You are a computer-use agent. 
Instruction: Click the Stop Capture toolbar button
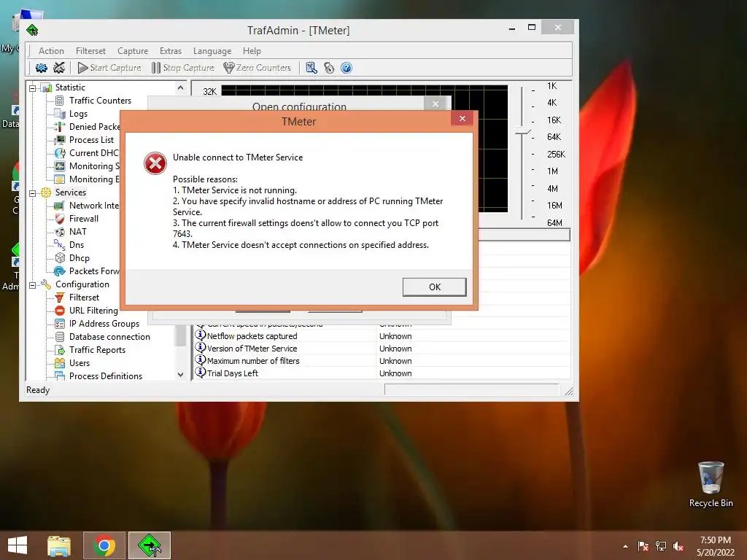pos(183,68)
